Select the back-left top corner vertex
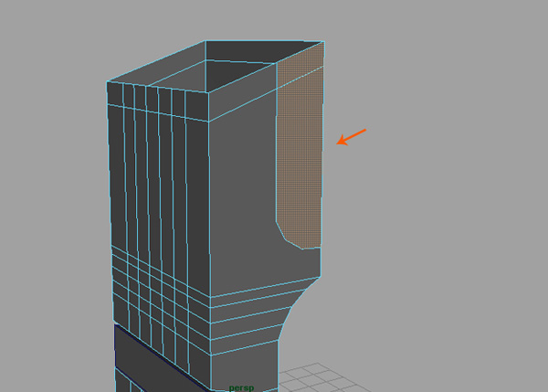This screenshot has height=392, width=548. pyautogui.click(x=205, y=39)
